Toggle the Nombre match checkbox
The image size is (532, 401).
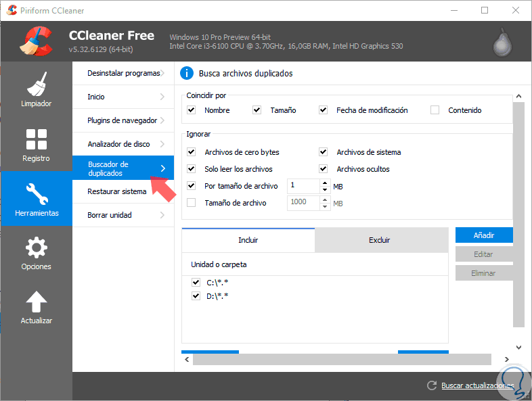192,110
